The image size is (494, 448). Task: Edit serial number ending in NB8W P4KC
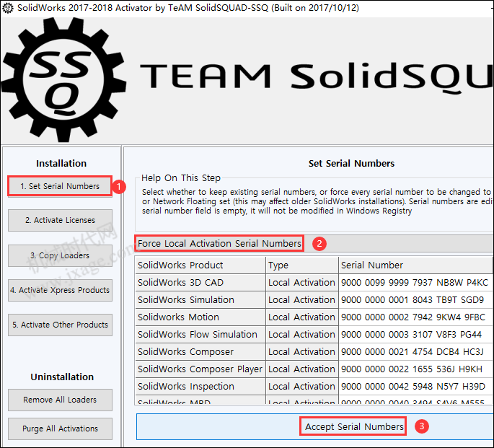(416, 283)
